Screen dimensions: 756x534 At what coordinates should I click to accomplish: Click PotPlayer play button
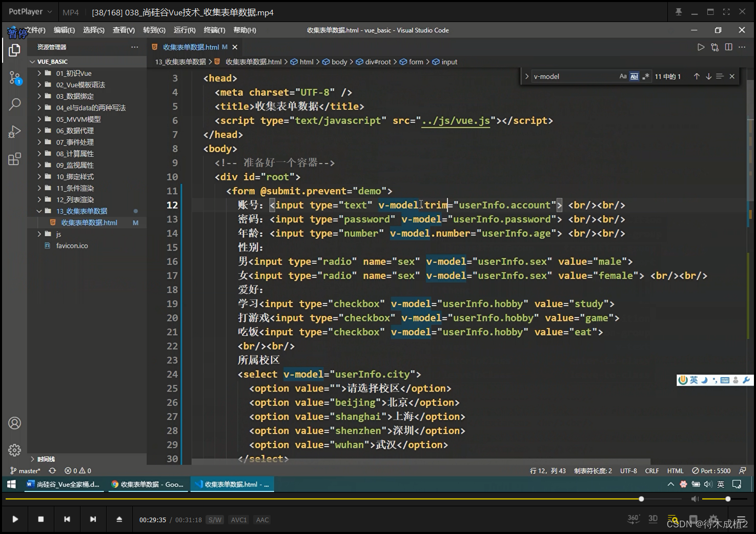[x=15, y=519]
